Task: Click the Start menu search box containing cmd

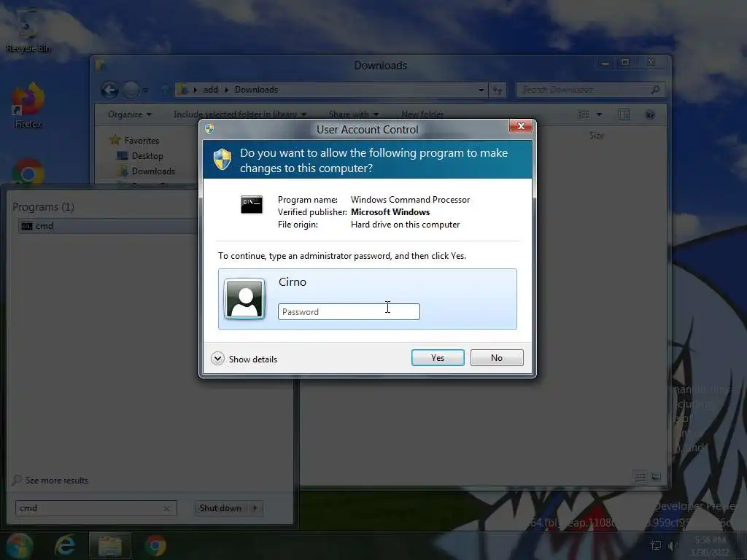Action: (96, 508)
